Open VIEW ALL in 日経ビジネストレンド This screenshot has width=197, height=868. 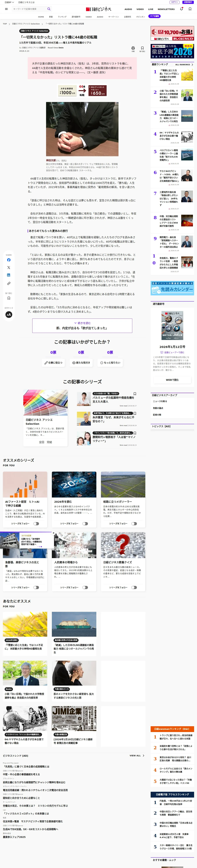click(x=137, y=755)
